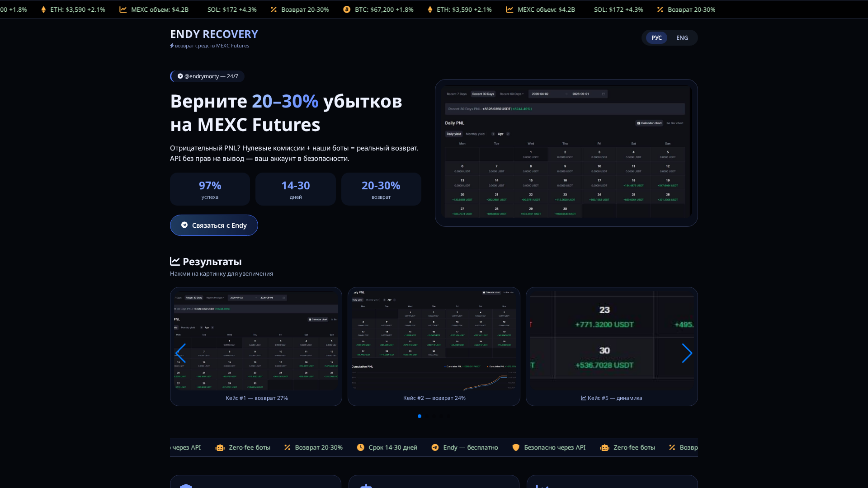Image resolution: width=868 pixels, height=488 pixels.
Task: Click Telegram icon beside Endy — бесплатно
Action: click(435, 447)
